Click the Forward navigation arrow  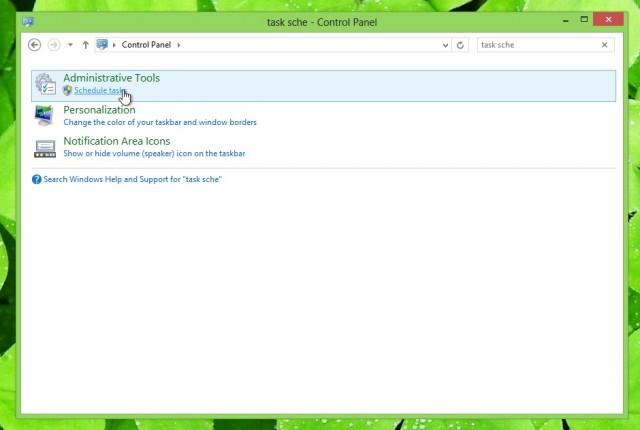[54, 45]
